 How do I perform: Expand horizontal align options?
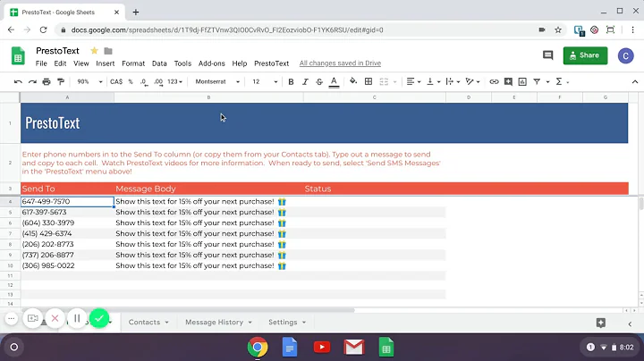(x=413, y=81)
